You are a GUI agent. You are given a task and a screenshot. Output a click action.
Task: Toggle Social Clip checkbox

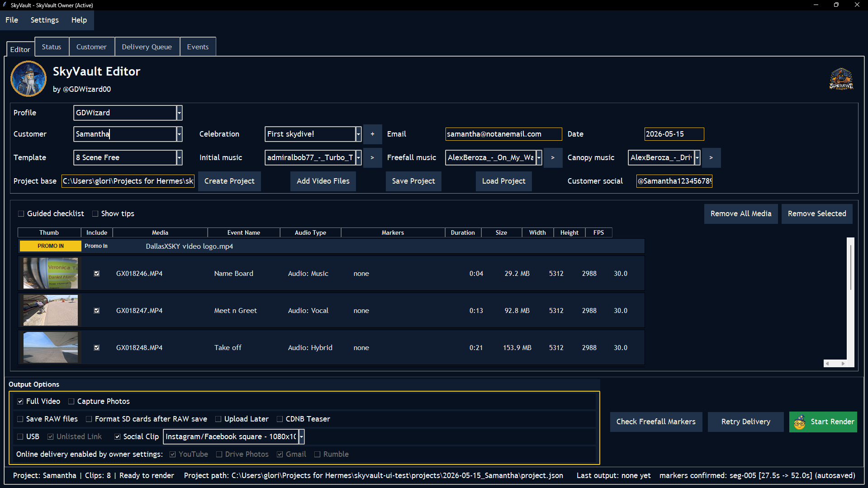(x=117, y=436)
